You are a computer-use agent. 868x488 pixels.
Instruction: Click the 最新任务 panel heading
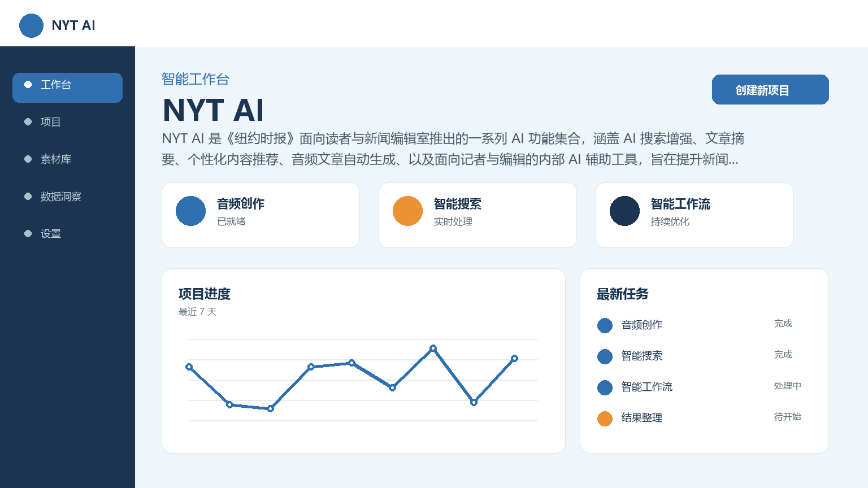point(623,294)
